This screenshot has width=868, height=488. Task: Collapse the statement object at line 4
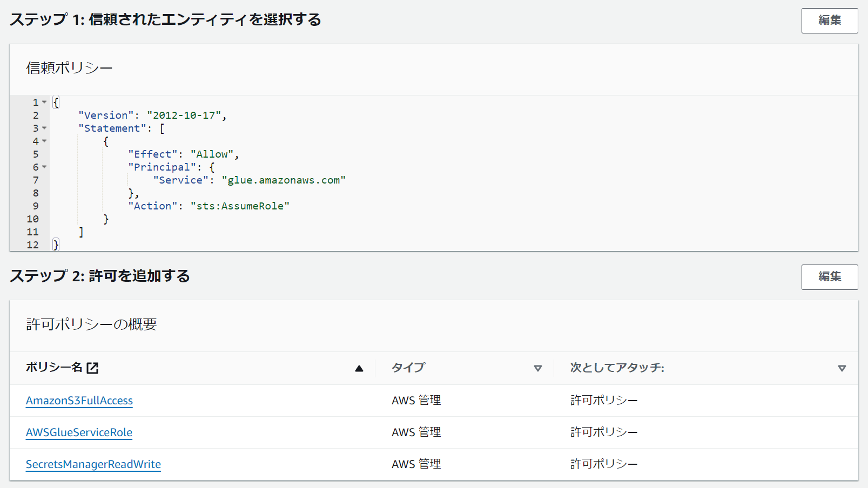(x=44, y=141)
